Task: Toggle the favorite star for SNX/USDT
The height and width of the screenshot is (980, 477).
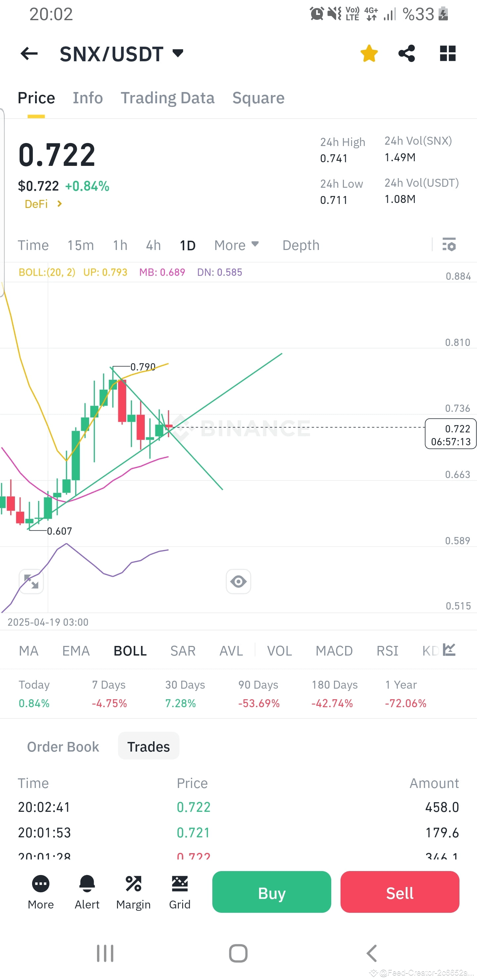Action: point(369,53)
